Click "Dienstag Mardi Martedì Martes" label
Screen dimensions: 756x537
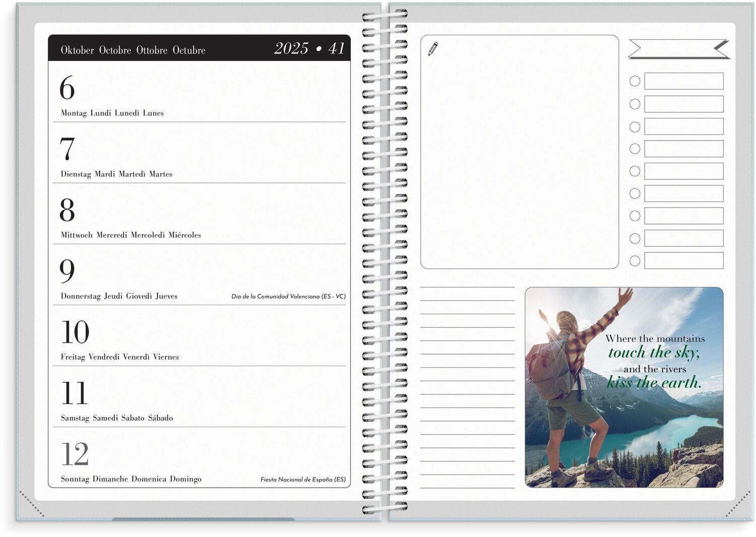pos(116,174)
